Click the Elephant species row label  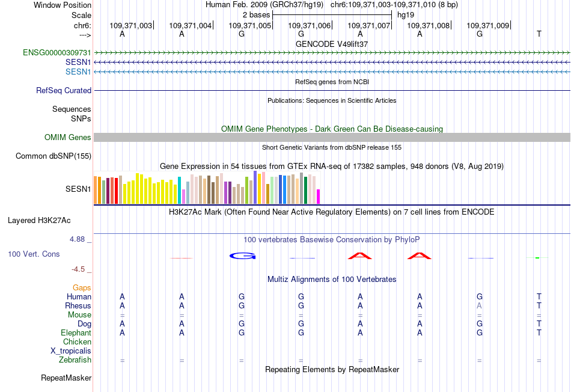[76, 332]
